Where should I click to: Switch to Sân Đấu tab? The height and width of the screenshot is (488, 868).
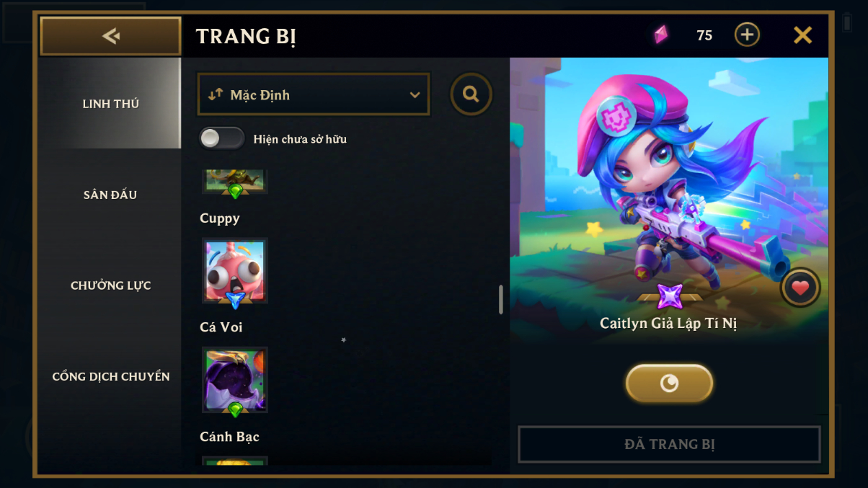[x=110, y=195]
